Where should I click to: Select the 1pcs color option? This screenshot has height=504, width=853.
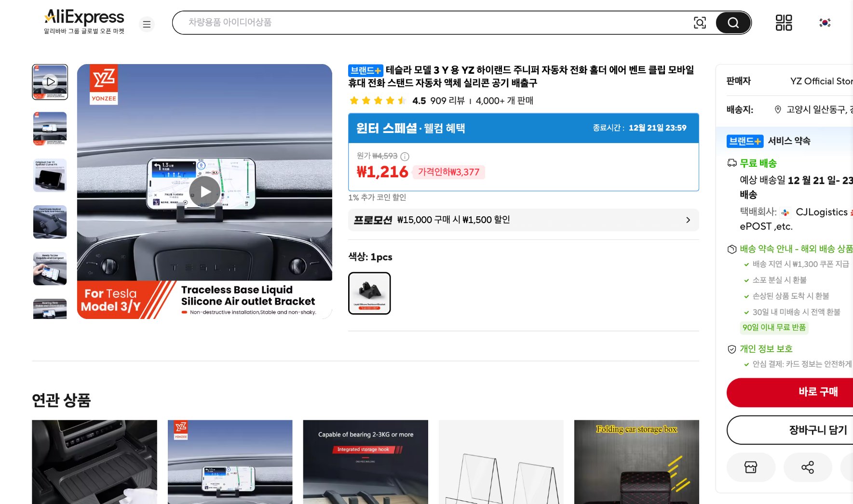tap(369, 293)
